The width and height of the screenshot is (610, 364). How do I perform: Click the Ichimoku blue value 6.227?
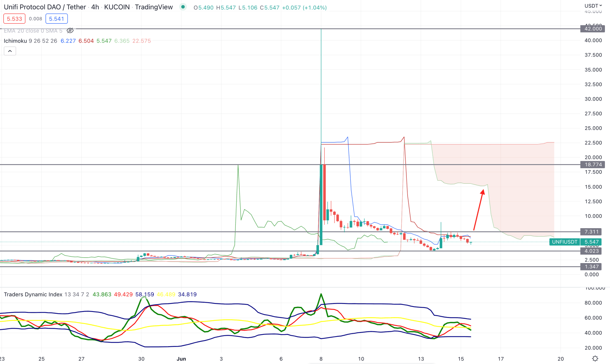tap(68, 41)
